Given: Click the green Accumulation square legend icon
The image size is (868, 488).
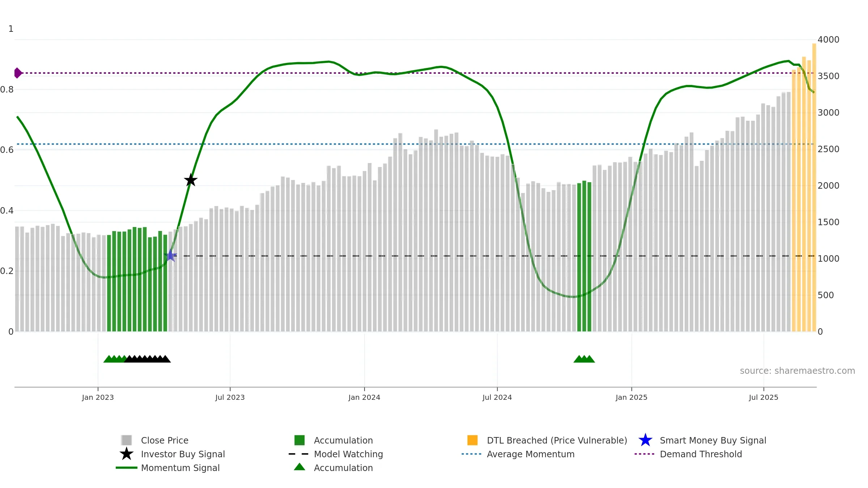Looking at the screenshot, I should point(299,440).
